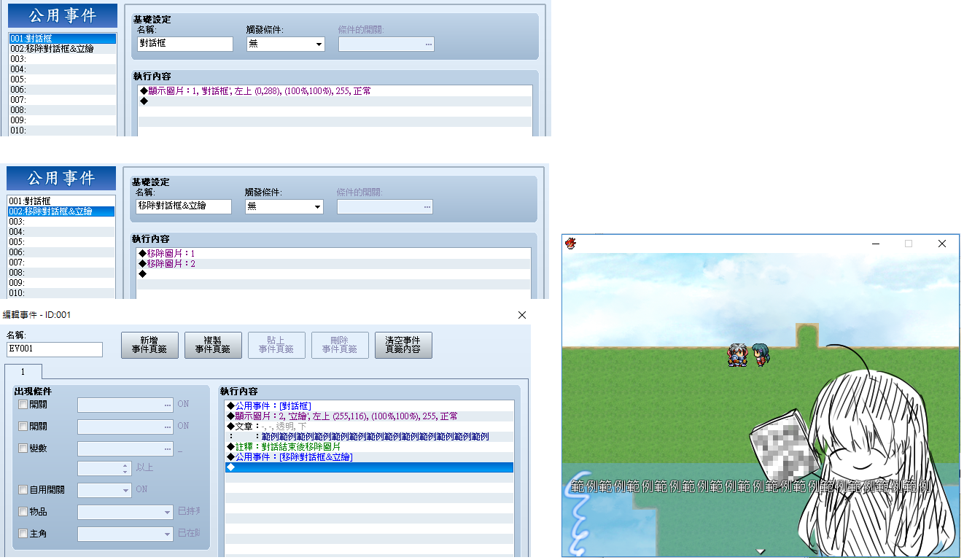Maximize the game preview window
Screen dimensions: 964x560
(x=909, y=244)
